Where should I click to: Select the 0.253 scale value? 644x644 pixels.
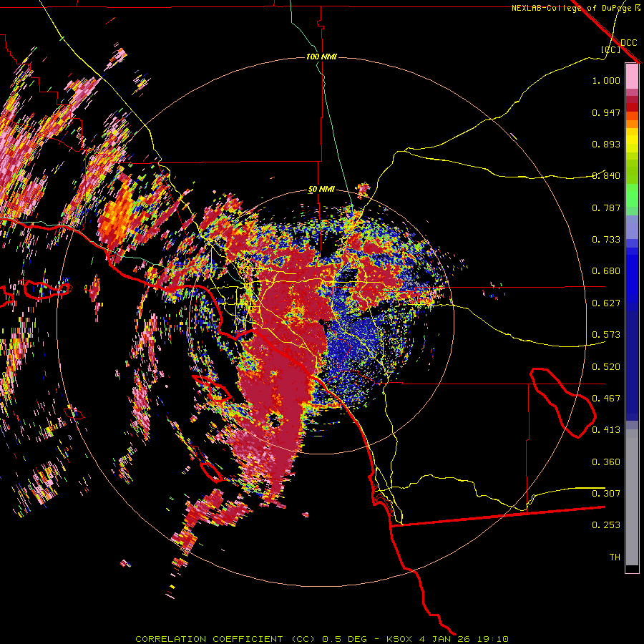[x=606, y=525]
